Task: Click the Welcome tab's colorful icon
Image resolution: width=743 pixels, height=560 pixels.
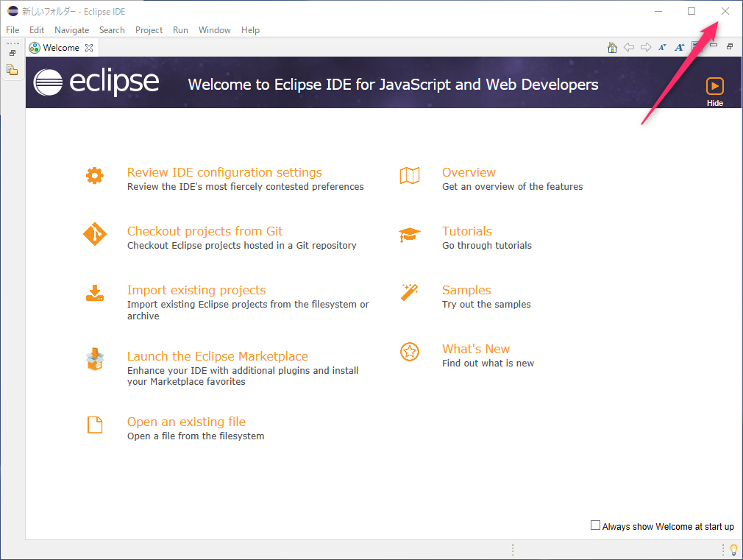Action: click(34, 48)
